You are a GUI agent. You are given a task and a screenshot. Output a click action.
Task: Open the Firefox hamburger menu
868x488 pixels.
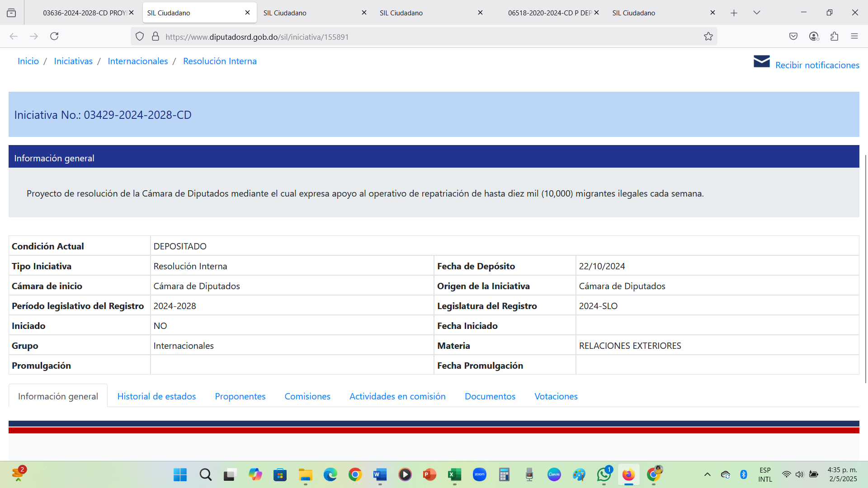[x=854, y=36]
